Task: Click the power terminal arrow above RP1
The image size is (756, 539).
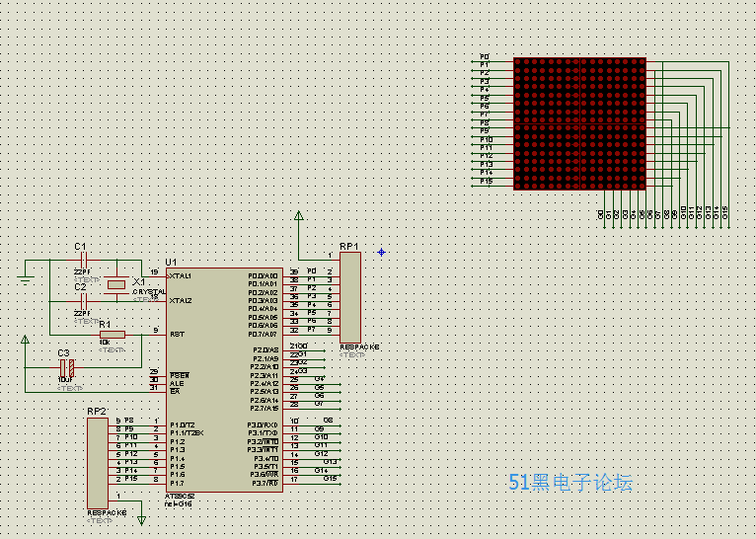Action: 298,215
